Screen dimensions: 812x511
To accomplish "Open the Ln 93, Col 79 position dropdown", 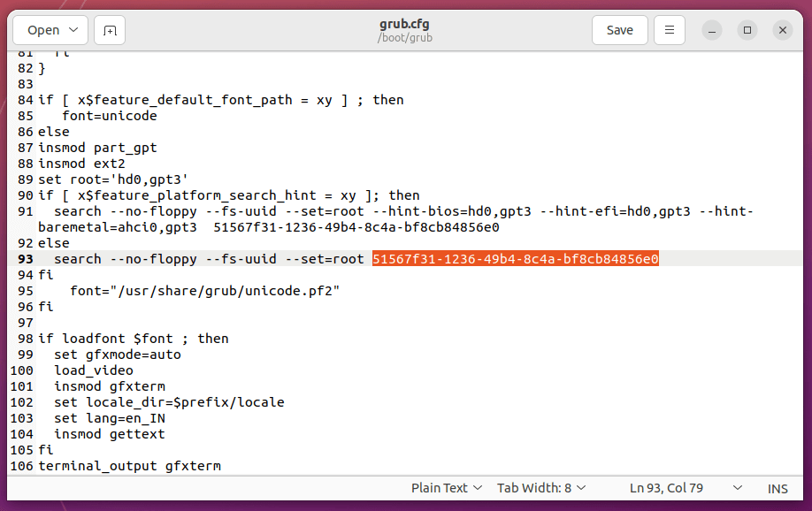I will [x=686, y=488].
